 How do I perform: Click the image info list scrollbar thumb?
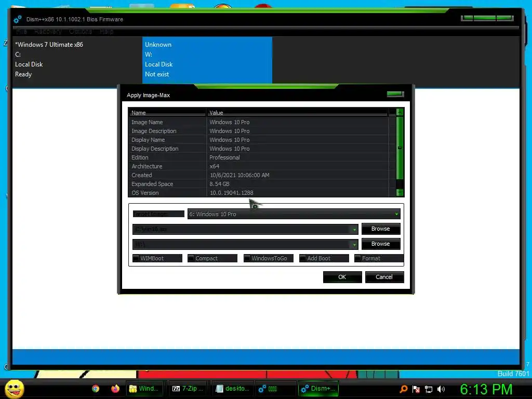[x=400, y=148]
